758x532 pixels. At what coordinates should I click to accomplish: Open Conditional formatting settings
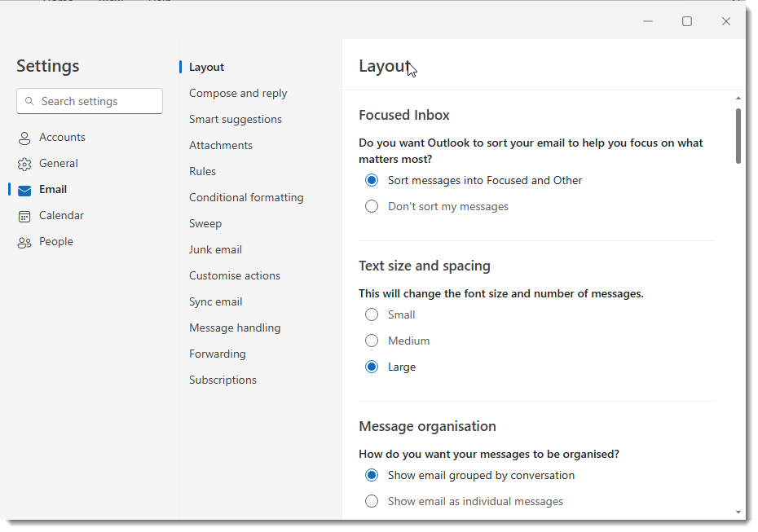click(246, 197)
